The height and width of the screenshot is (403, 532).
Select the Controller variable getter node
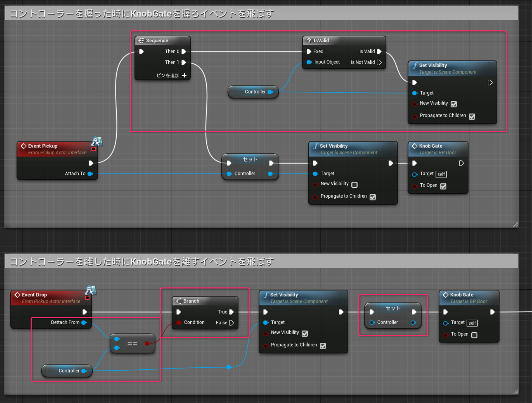pos(253,92)
